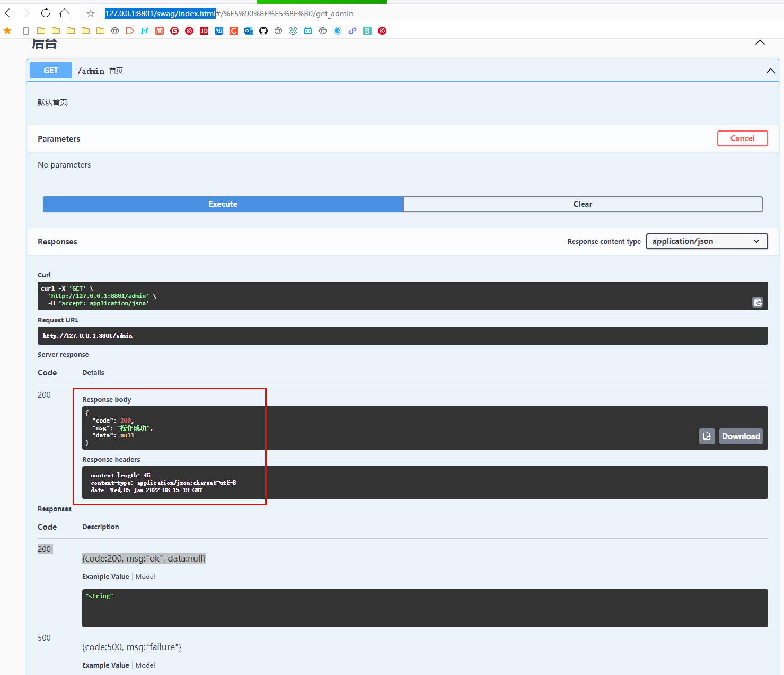Open the purple link bookmark icon
This screenshot has width=784, height=675.
pos(353,31)
